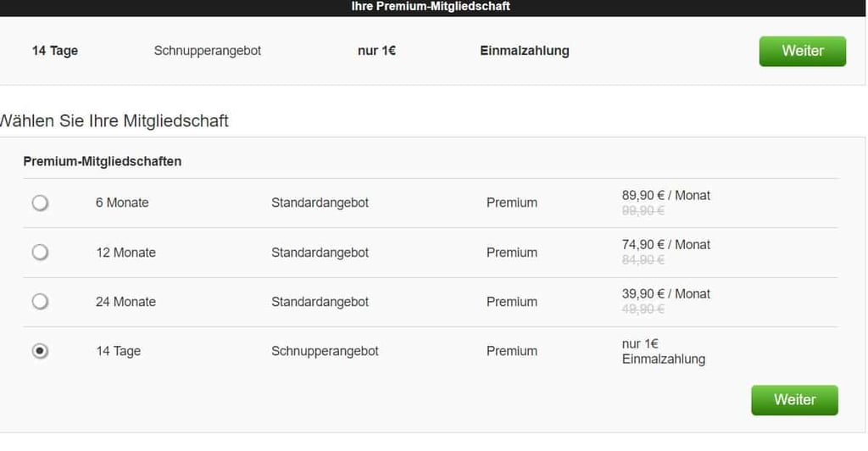This screenshot has width=868, height=451.
Task: Click the struck-through 99,90 € price
Action: (643, 211)
